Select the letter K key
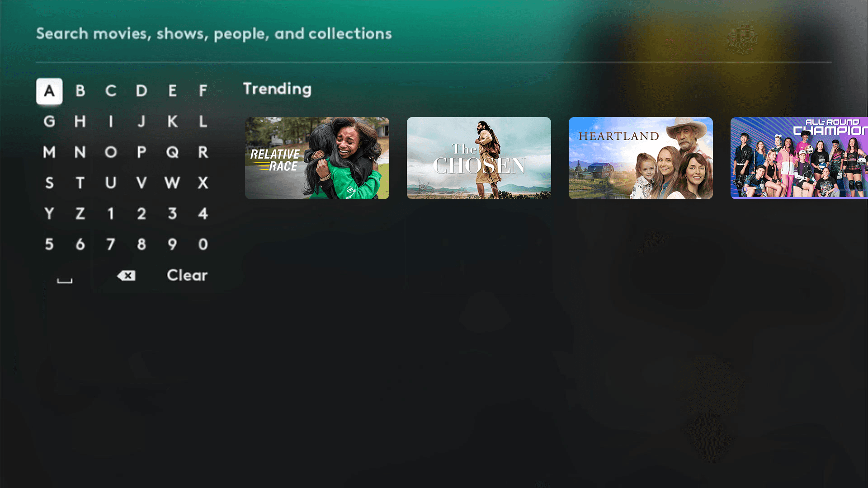 pos(172,122)
